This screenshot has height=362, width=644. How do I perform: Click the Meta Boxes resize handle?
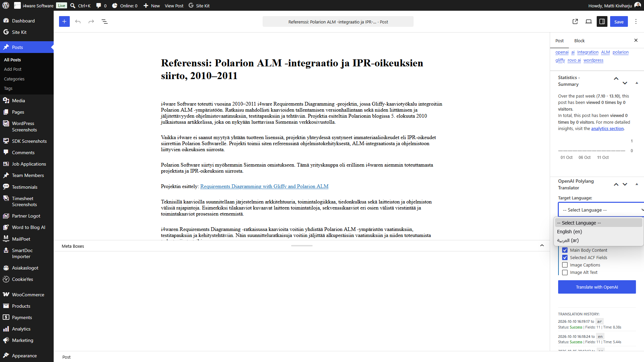302,246
